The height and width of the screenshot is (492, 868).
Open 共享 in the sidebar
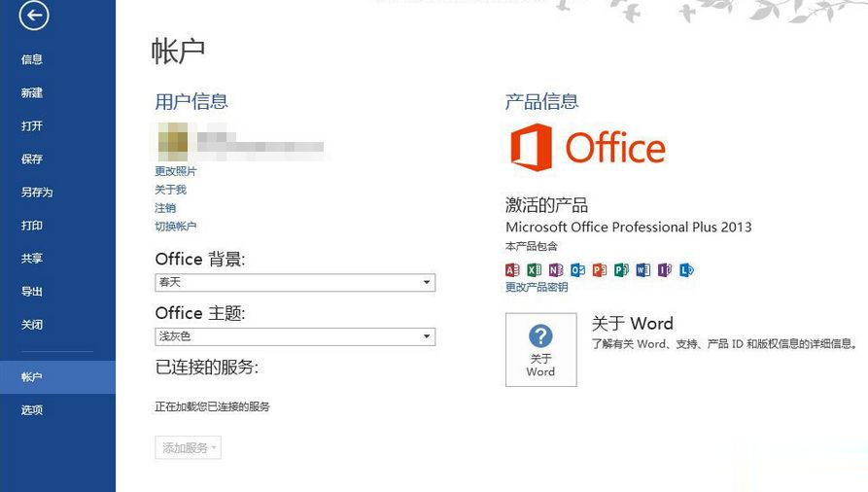(x=31, y=259)
